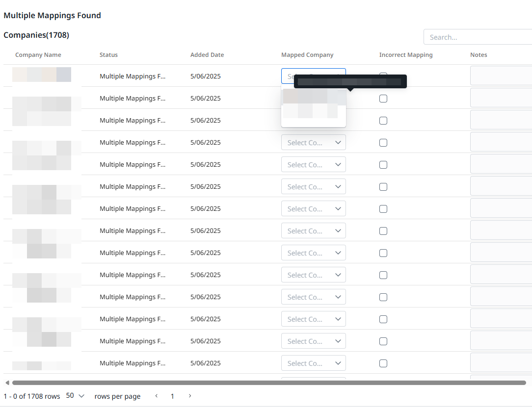
Task: Tick Incorrect Mapping checkbox in third row
Action: (x=383, y=121)
